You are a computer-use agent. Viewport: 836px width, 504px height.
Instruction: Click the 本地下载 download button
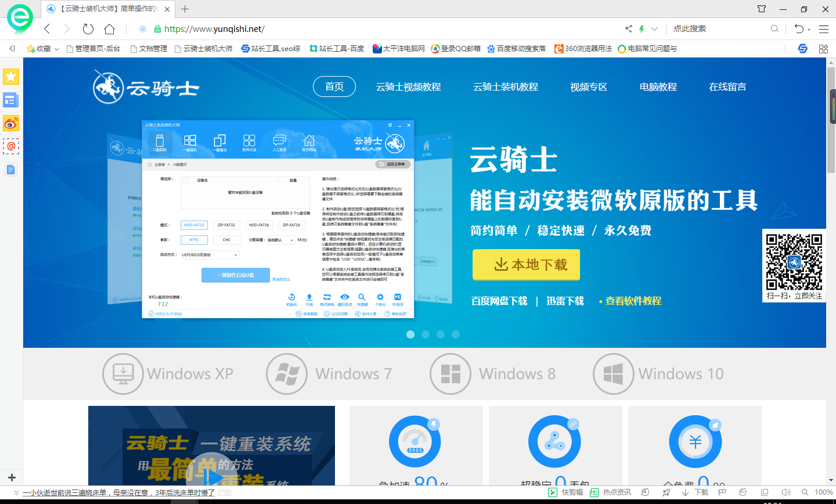pos(525,264)
